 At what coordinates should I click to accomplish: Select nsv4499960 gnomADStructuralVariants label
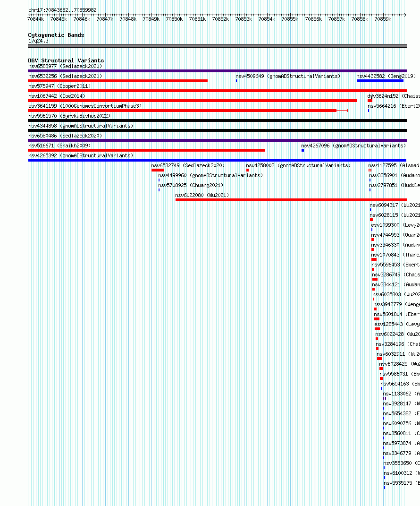pos(210,176)
